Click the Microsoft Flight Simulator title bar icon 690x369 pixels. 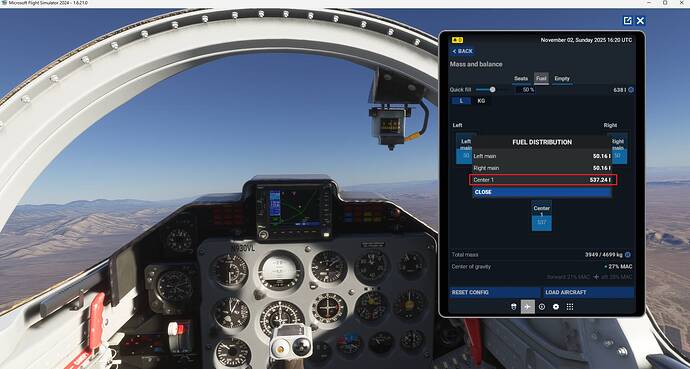click(4, 3)
